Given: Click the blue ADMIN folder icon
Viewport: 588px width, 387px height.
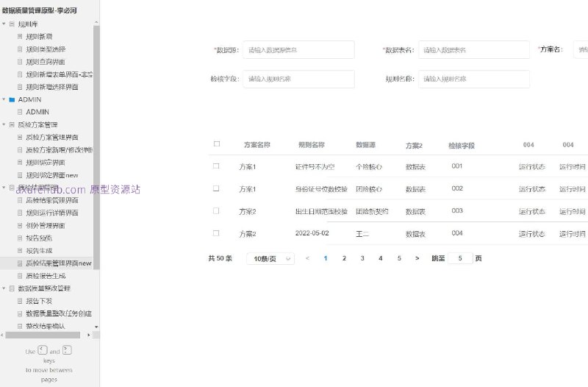Looking at the screenshot, I should point(12,99).
